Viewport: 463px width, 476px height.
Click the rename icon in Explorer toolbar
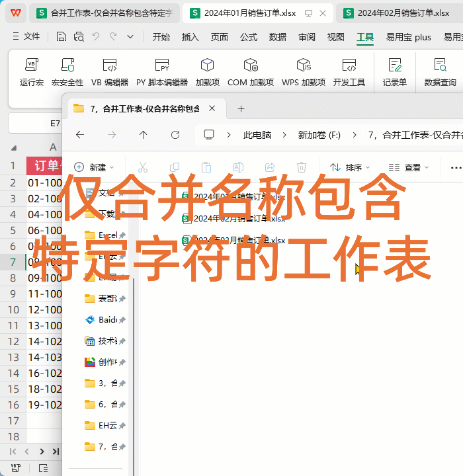238,167
